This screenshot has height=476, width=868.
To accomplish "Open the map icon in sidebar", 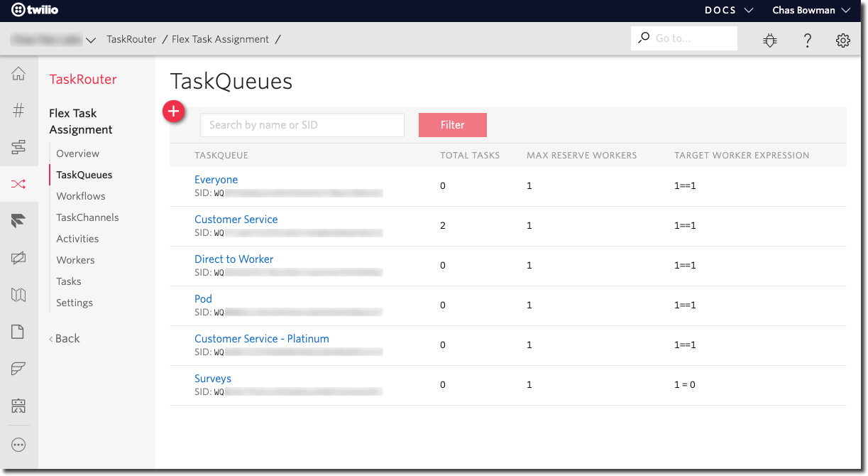I will 18,295.
